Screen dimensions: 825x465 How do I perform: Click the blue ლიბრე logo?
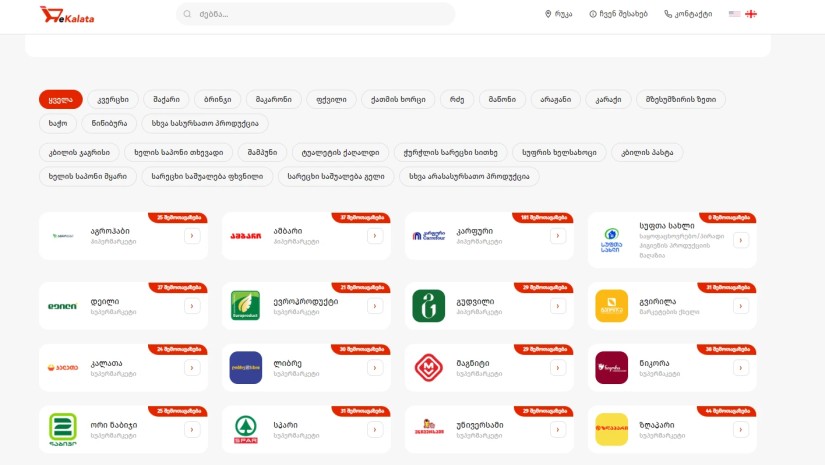tap(246, 367)
